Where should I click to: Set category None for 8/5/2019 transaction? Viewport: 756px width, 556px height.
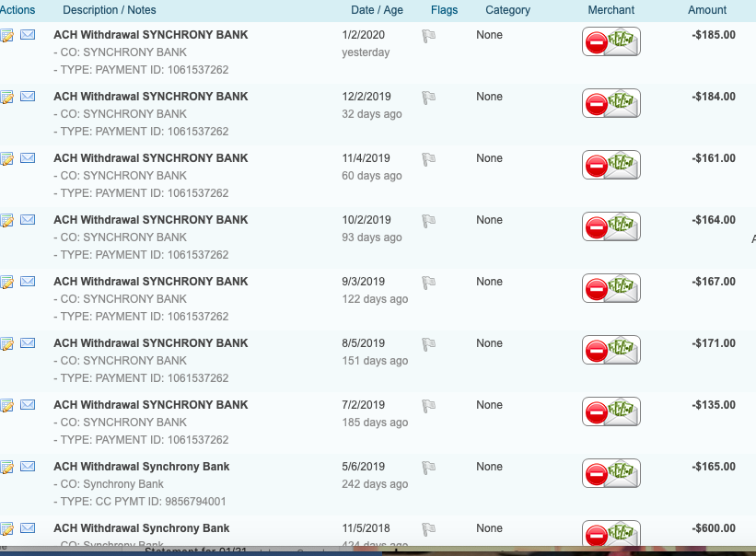(x=489, y=343)
